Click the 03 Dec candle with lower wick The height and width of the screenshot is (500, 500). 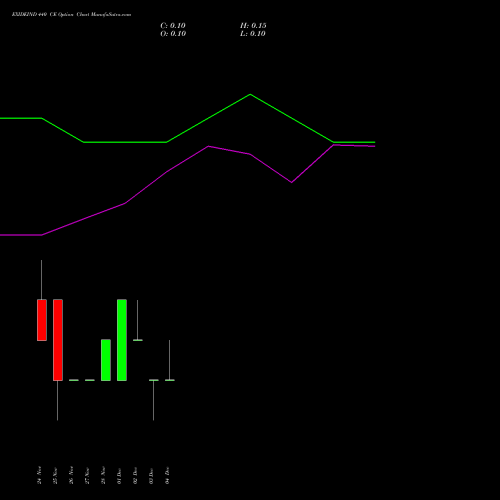click(x=154, y=380)
